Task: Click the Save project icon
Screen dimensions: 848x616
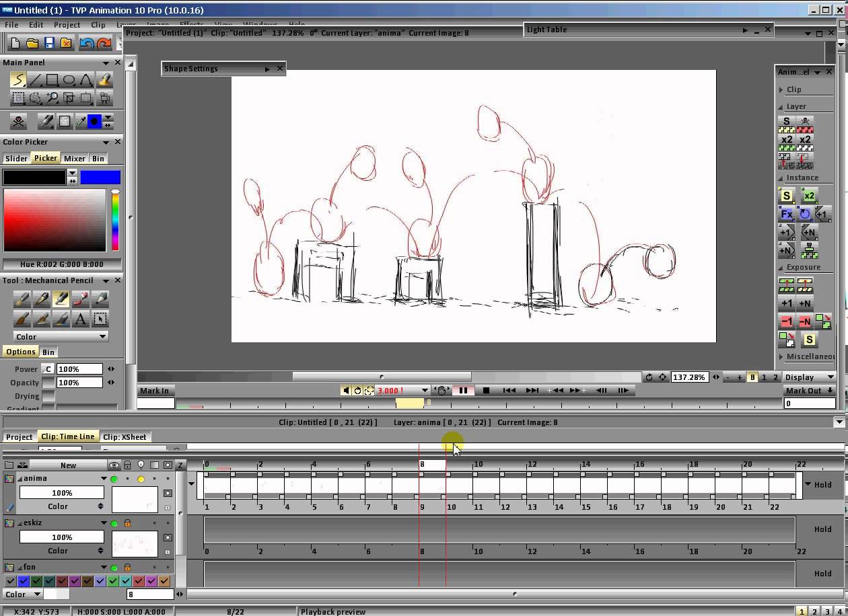Action: pos(49,43)
